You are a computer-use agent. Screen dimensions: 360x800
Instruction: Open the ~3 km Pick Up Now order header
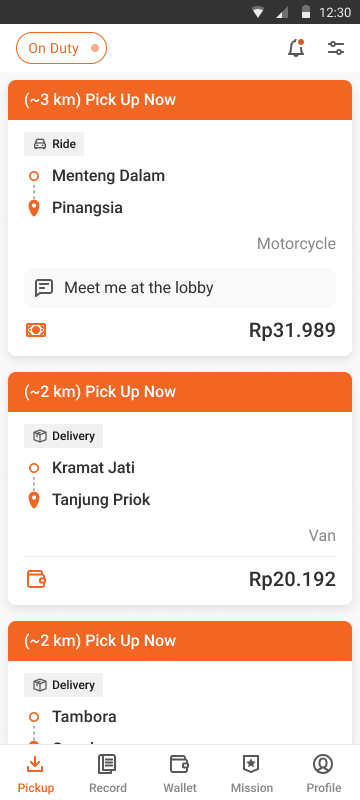[180, 100]
